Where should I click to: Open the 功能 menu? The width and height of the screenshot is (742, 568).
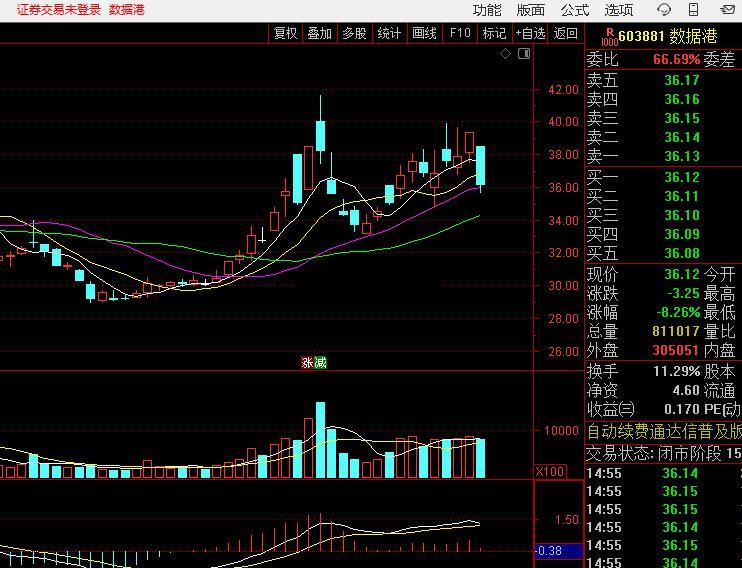487,10
